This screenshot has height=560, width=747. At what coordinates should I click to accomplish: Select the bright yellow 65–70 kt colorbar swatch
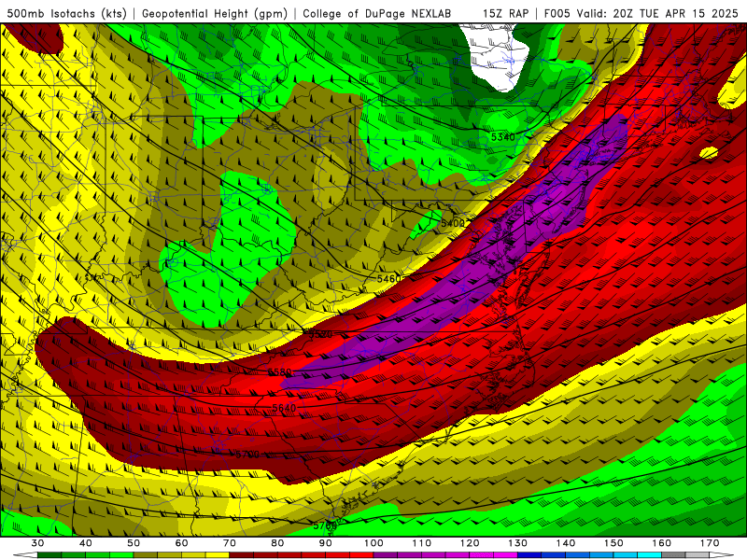tap(218, 554)
